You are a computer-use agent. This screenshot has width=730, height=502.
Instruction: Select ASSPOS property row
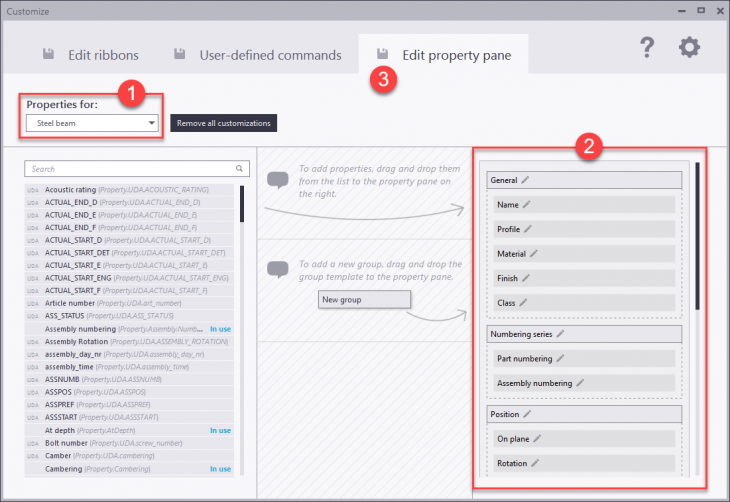click(129, 392)
